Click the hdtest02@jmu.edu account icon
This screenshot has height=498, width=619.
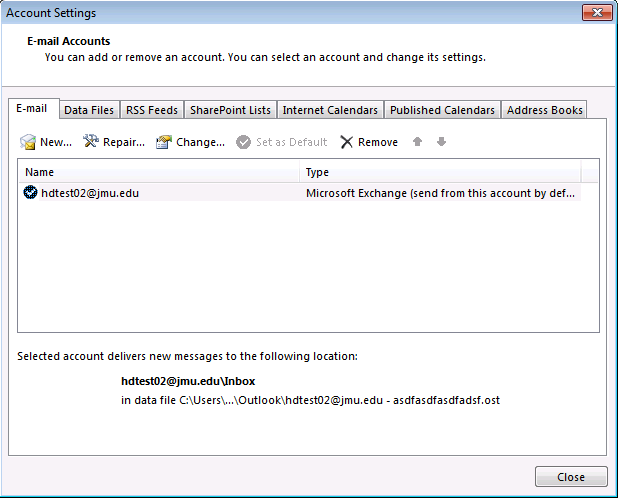[30, 192]
